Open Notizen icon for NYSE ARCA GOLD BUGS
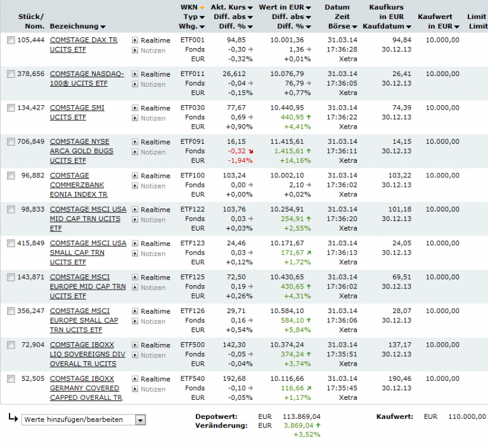 click(x=135, y=152)
